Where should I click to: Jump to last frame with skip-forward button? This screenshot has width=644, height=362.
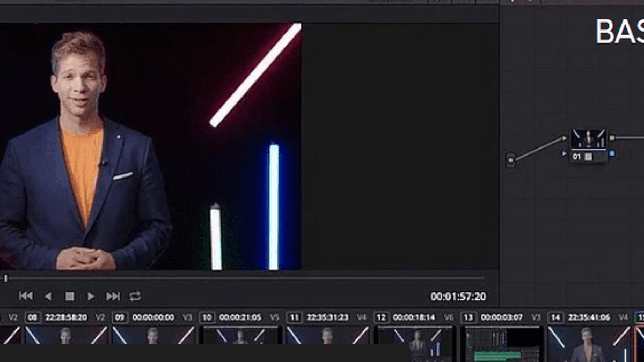coord(113,296)
